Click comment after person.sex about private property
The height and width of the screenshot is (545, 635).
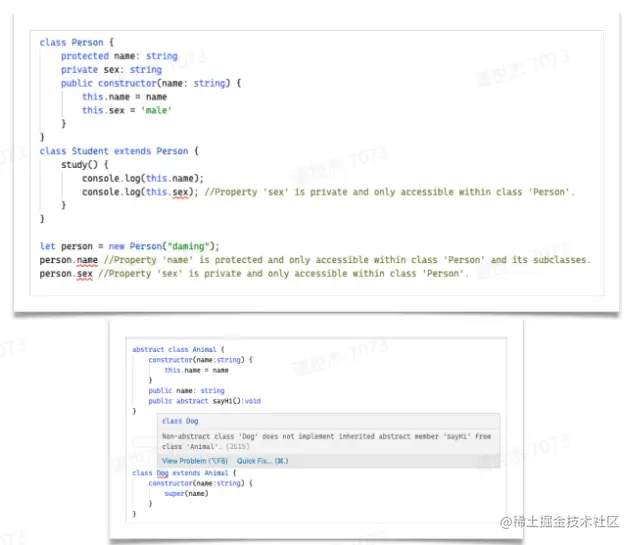(x=283, y=274)
